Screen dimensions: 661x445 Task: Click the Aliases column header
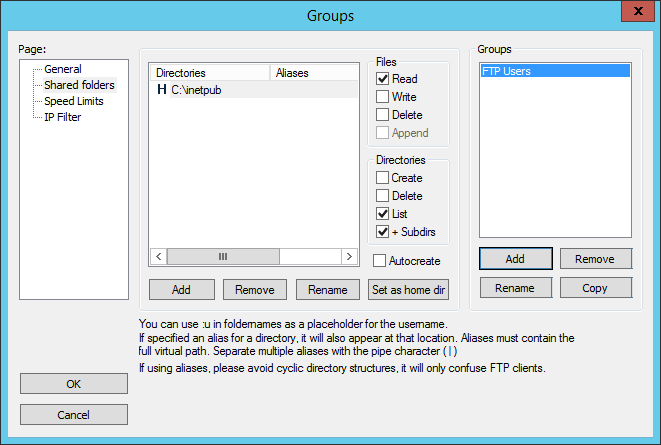[314, 73]
